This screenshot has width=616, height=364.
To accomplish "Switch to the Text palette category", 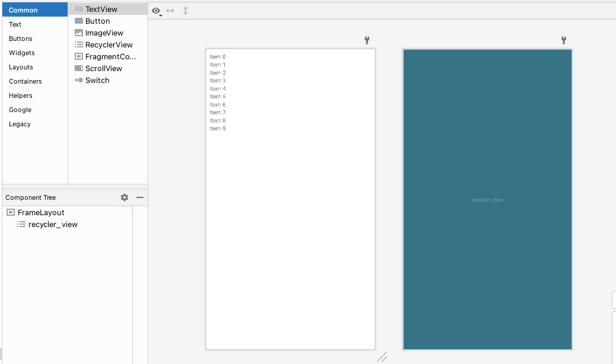I will (x=15, y=24).
